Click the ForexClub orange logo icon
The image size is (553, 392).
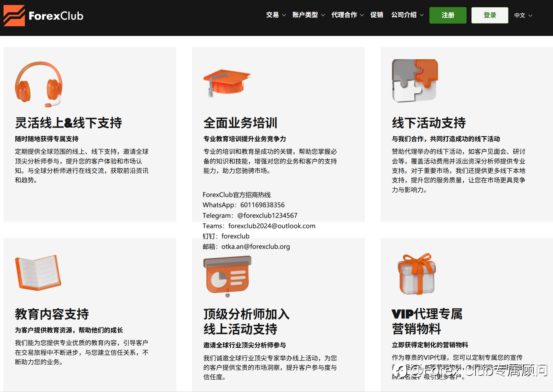[14, 16]
